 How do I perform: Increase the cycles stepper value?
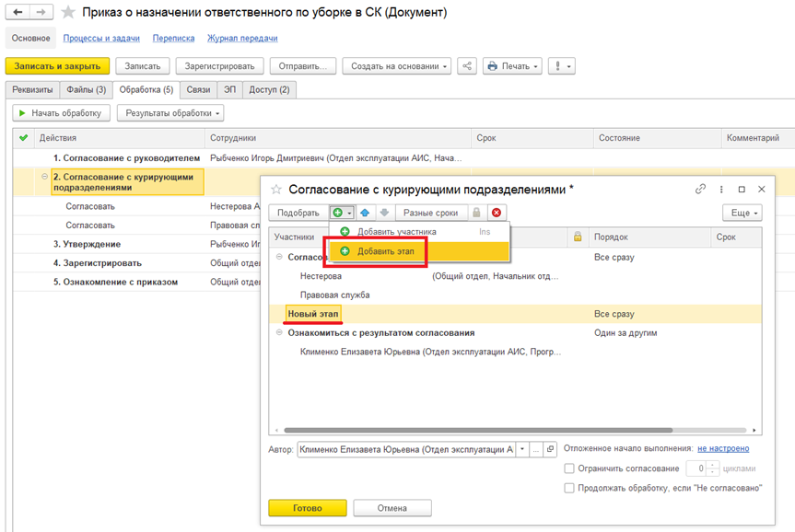click(x=712, y=465)
